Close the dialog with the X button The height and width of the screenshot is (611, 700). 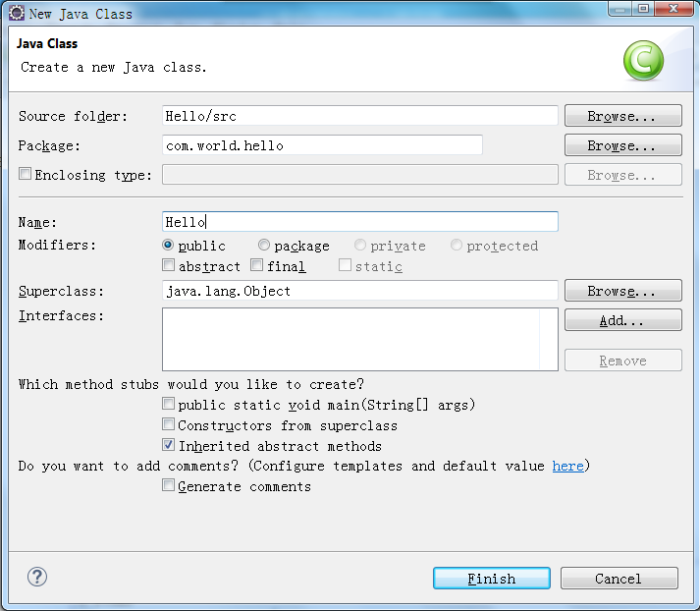(674, 9)
